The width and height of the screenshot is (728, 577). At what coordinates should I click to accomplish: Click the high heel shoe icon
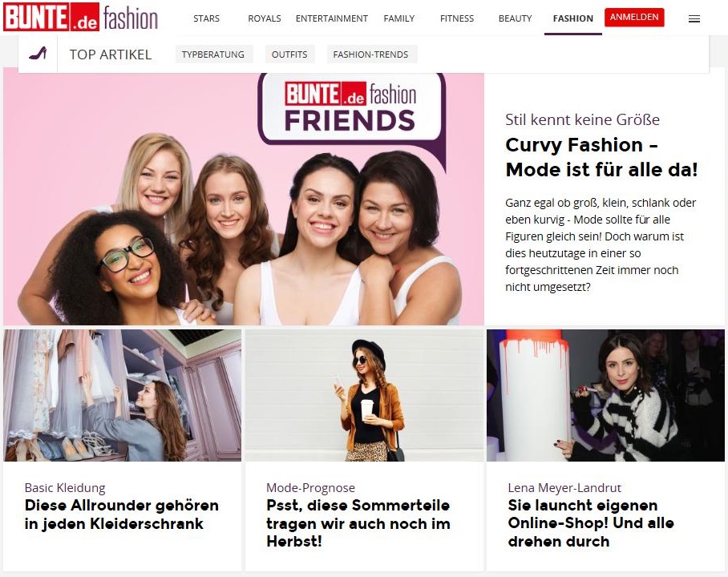tap(38, 54)
